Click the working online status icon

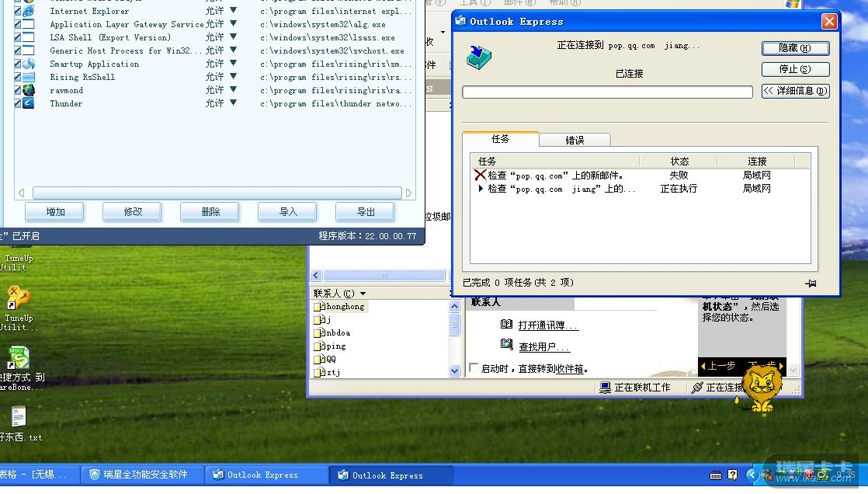605,388
